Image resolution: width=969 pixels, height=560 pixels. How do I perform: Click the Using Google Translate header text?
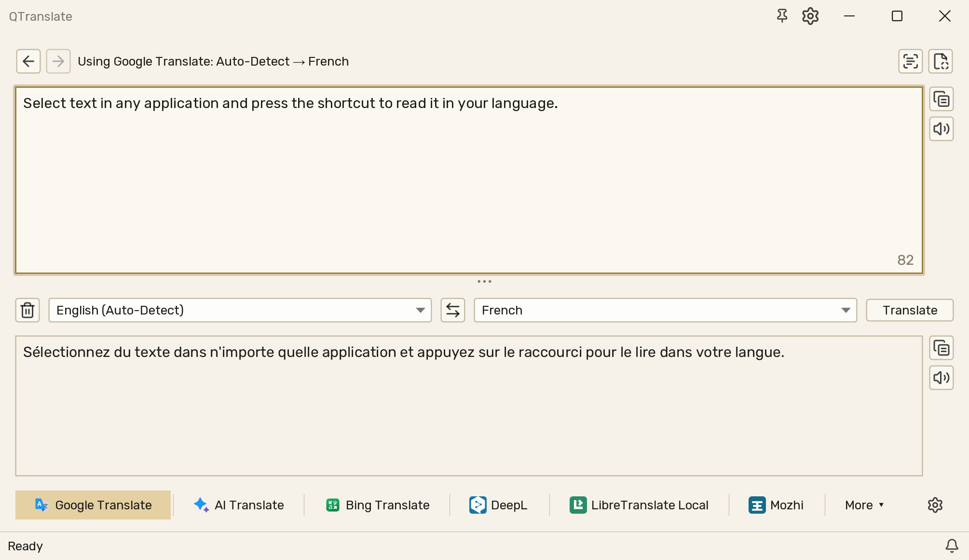coord(213,61)
